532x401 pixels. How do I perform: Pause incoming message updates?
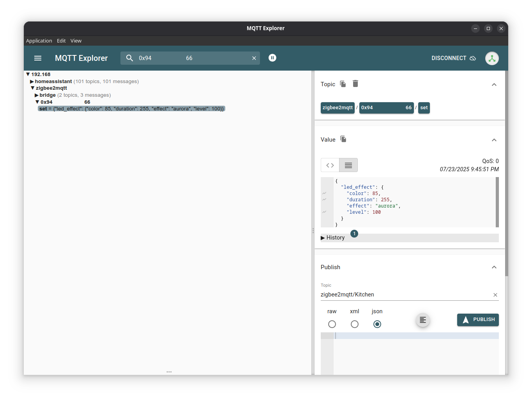tap(272, 58)
